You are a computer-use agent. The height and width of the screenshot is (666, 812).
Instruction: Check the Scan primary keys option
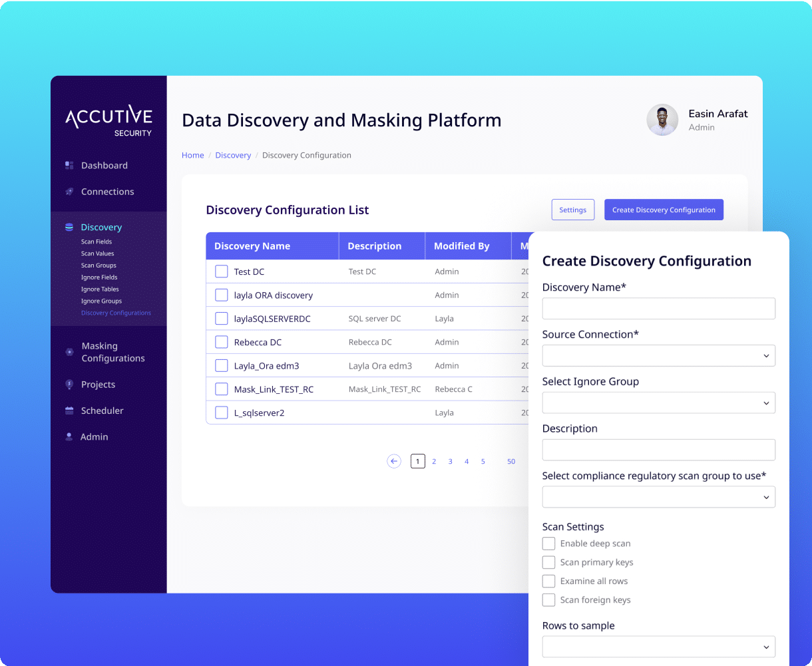548,562
